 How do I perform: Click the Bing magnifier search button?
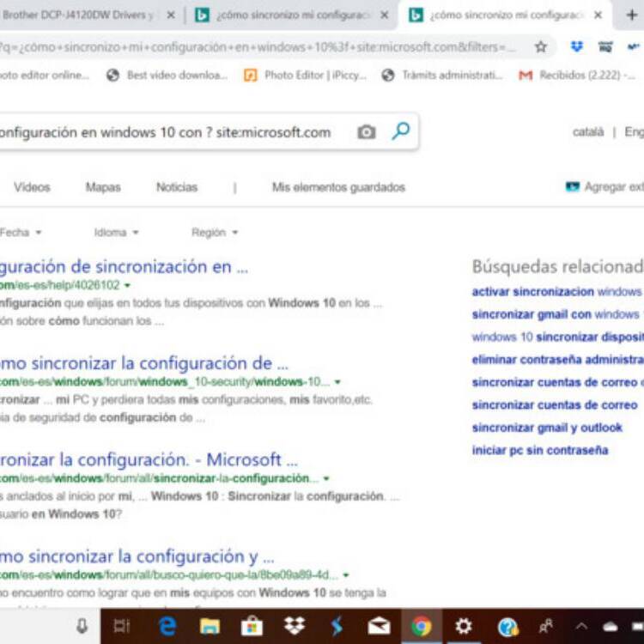400,131
